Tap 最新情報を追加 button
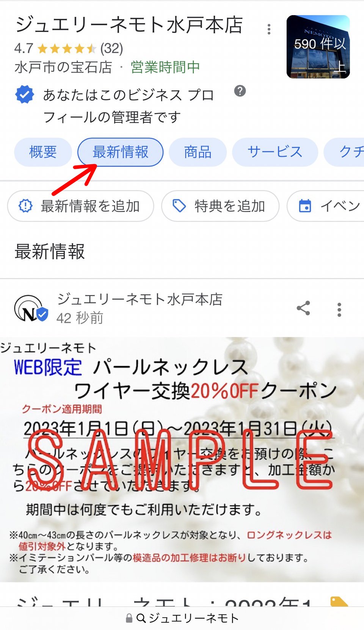Image resolution: width=364 pixels, height=630 pixels. (x=80, y=206)
